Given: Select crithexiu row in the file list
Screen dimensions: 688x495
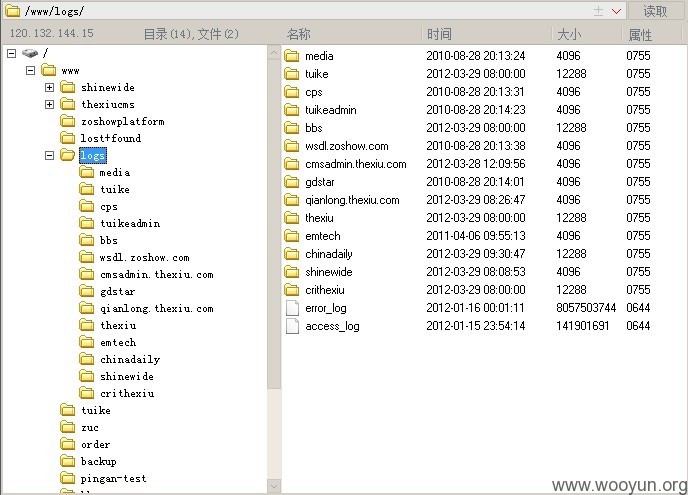Looking at the screenshot, I should (x=468, y=290).
